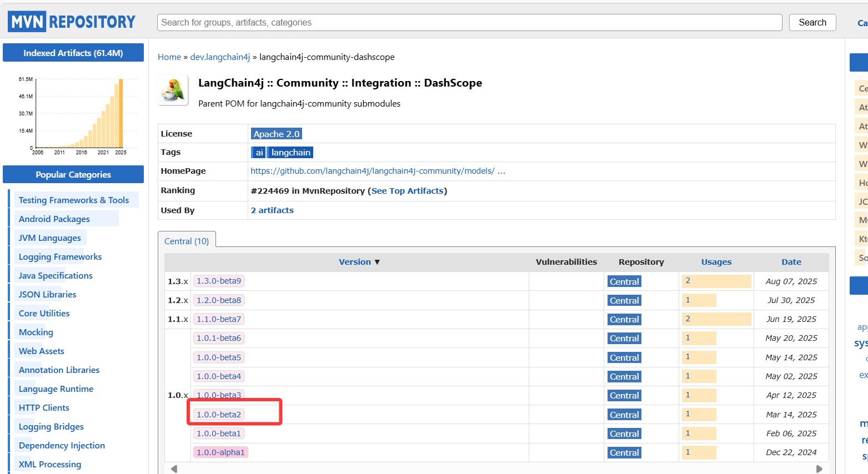868x474 pixels.
Task: Open Testing Frameworks & Tools category
Action: [74, 200]
